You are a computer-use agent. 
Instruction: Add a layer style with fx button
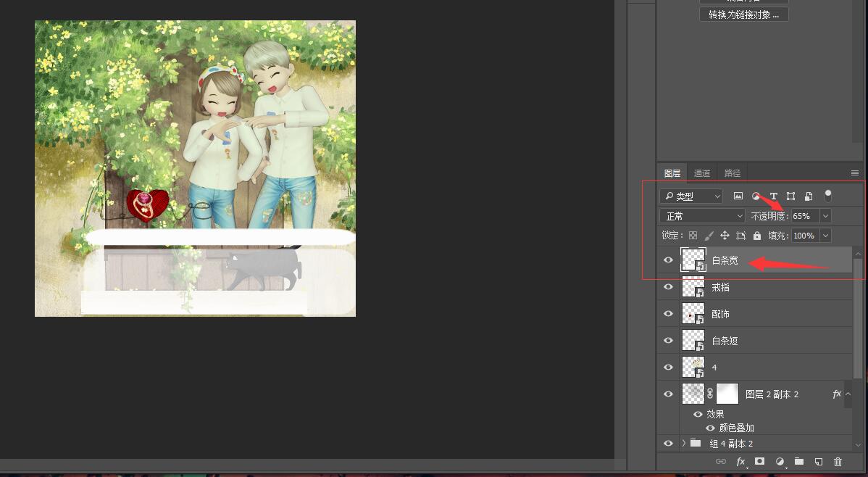(740, 462)
